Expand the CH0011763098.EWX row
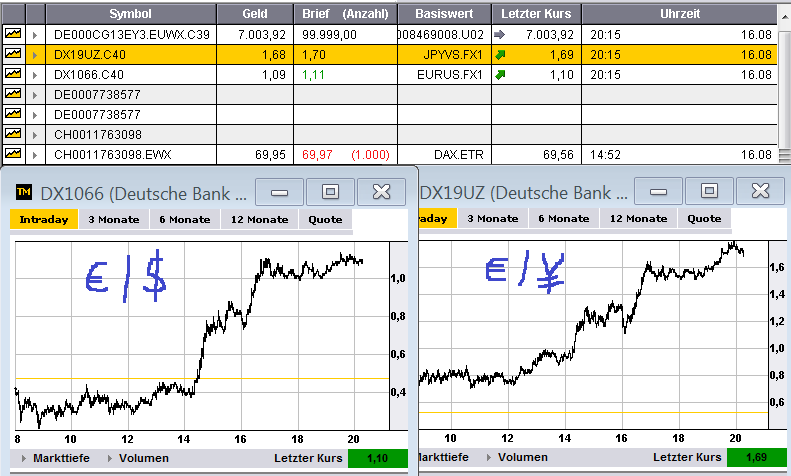Image resolution: width=791 pixels, height=476 pixels. point(35,155)
